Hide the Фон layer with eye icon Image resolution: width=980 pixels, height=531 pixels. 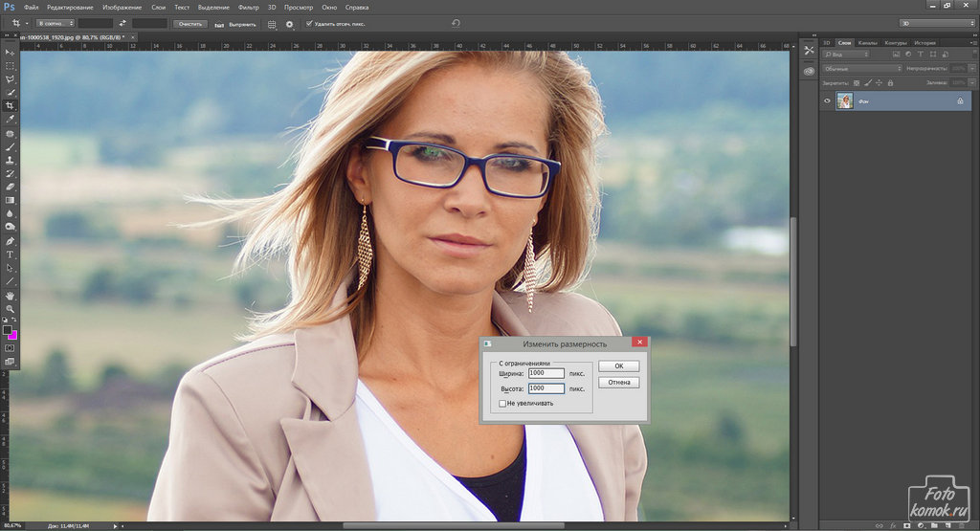[x=828, y=100]
